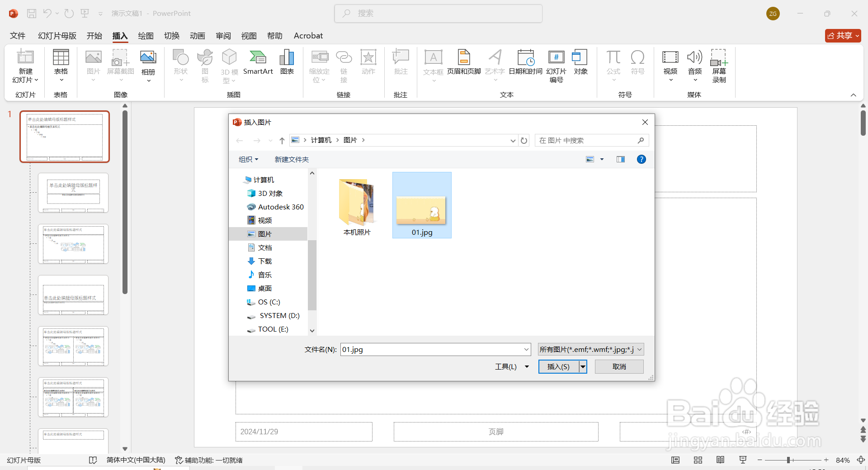The height and width of the screenshot is (470, 868).
Task: Open the 所有图片 file type dropdown
Action: click(590, 349)
